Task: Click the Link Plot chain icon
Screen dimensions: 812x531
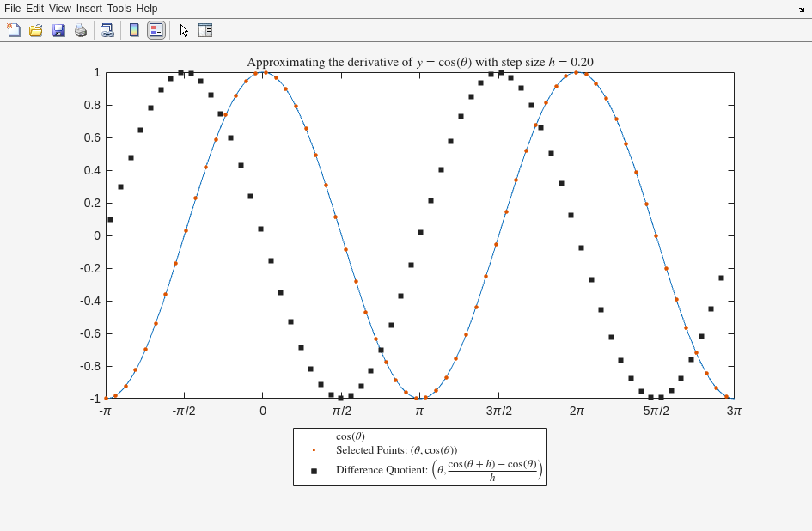Action: (x=107, y=30)
